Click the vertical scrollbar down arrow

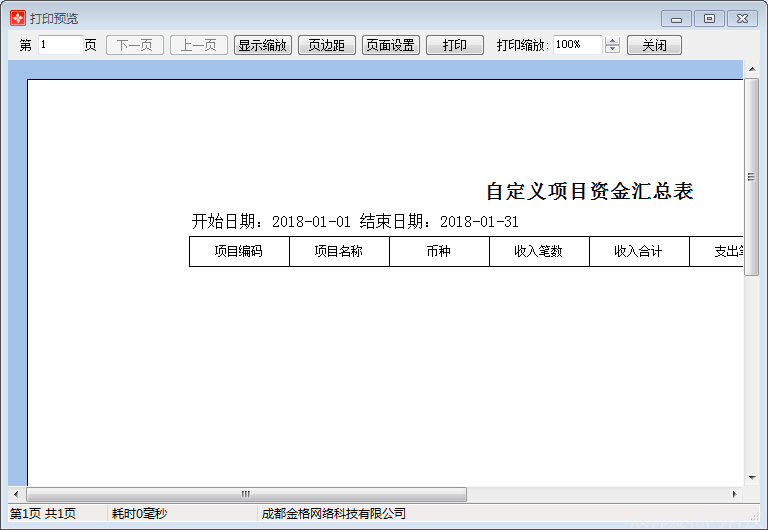tap(751, 478)
